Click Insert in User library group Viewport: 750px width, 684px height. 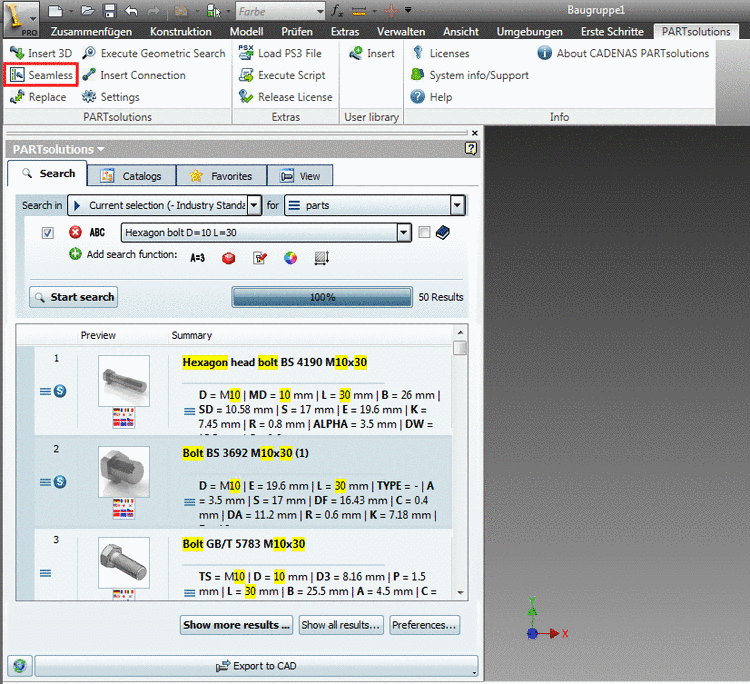[x=372, y=53]
